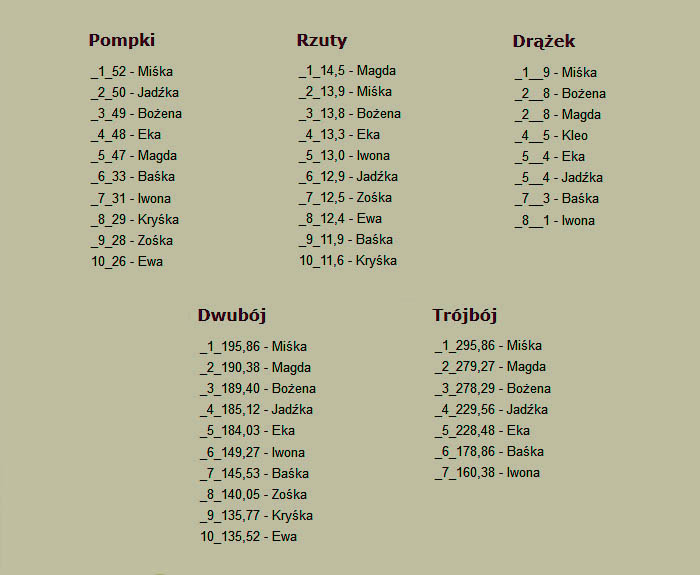Click Pompki entry 33 - Baśka
Screen dimensions: 700x575
(133, 177)
